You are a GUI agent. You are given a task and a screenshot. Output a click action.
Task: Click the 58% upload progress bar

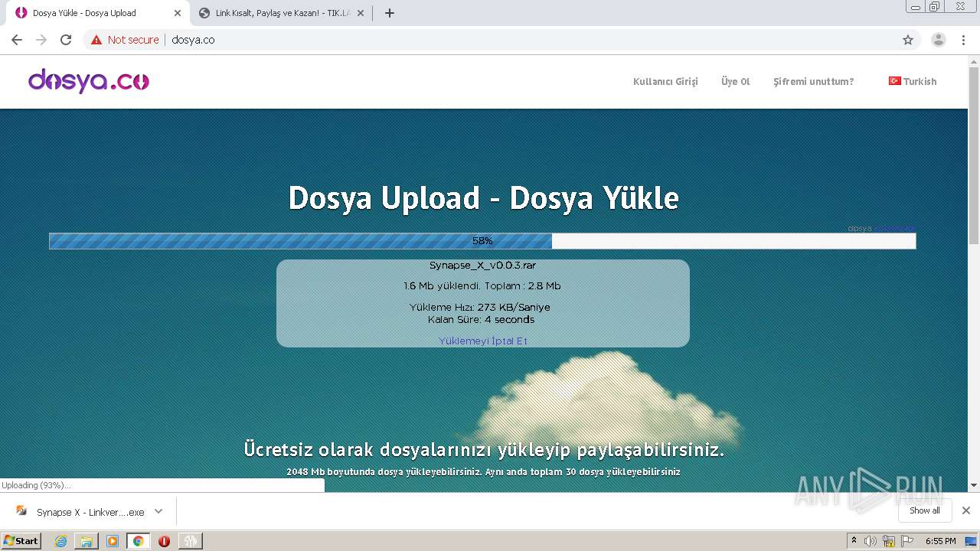coord(482,241)
